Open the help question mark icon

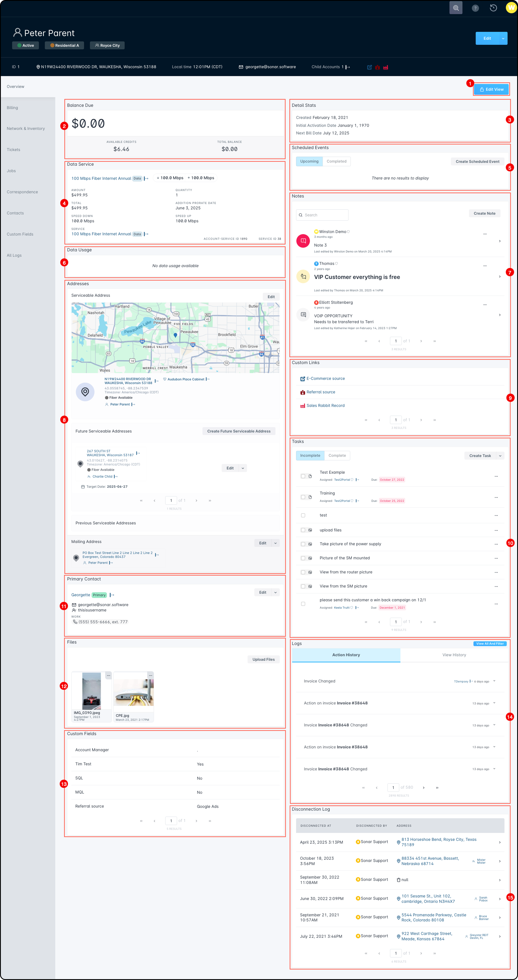pos(475,8)
